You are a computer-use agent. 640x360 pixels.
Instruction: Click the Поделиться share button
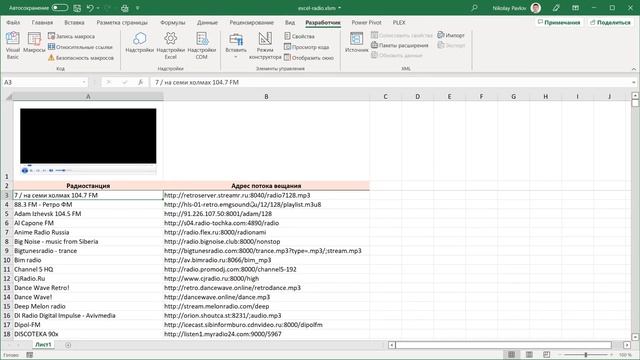click(x=610, y=22)
